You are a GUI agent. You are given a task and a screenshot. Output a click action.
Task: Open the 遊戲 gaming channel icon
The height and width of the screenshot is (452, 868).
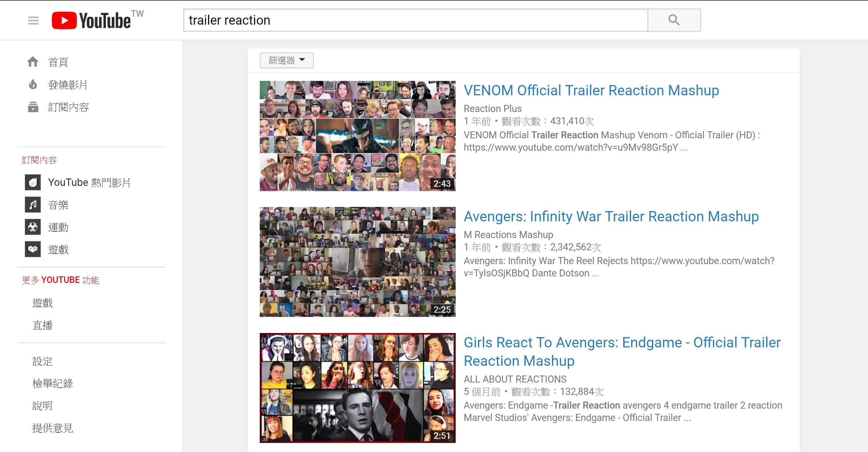[33, 249]
